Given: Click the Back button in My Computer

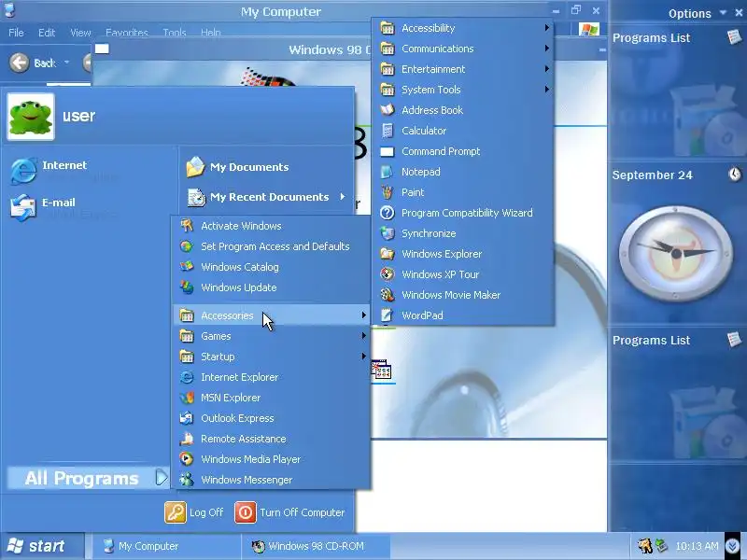Looking at the screenshot, I should tap(32, 63).
